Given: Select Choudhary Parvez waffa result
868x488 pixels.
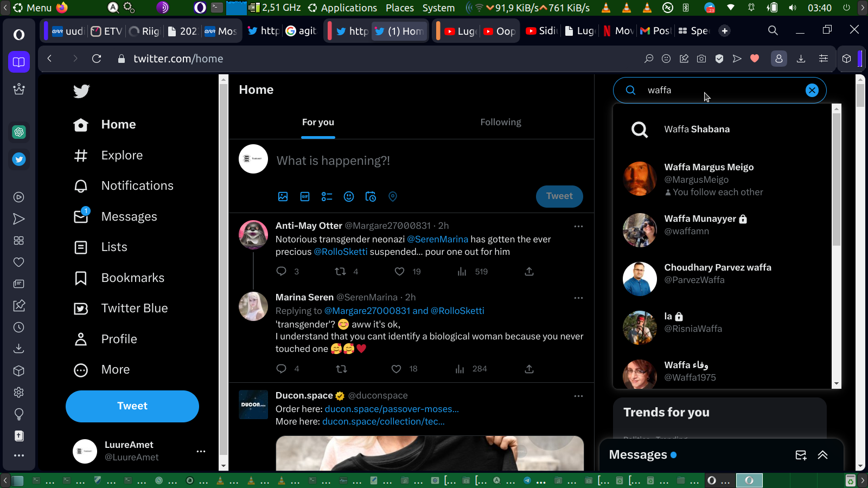Looking at the screenshot, I should (x=722, y=279).
